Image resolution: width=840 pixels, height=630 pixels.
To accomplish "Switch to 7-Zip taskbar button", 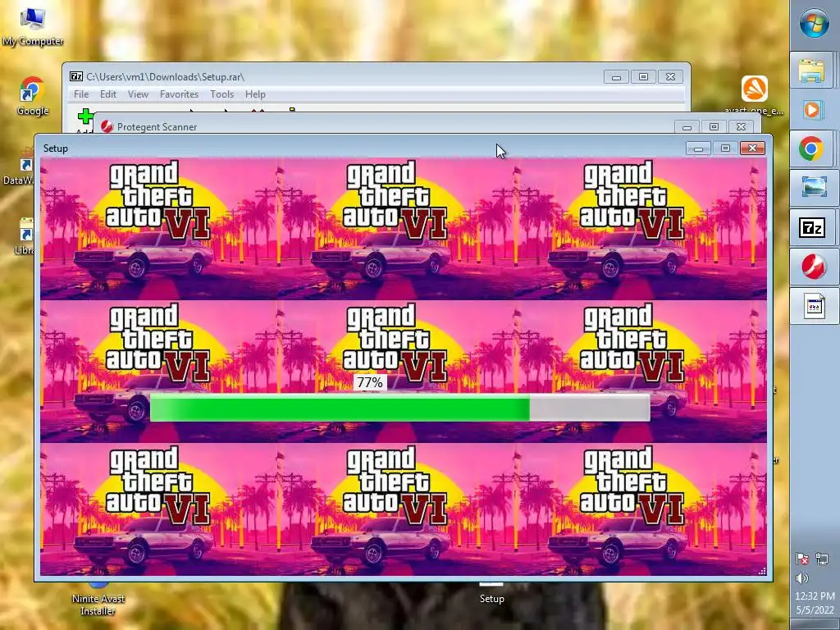I will coord(812,228).
